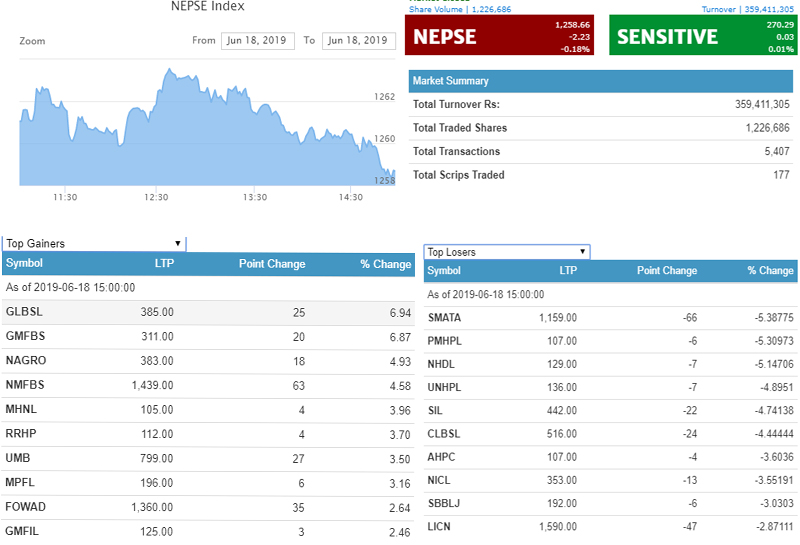The height and width of the screenshot is (545, 800).
Task: Sort losers by the LTP column header
Action: [568, 270]
